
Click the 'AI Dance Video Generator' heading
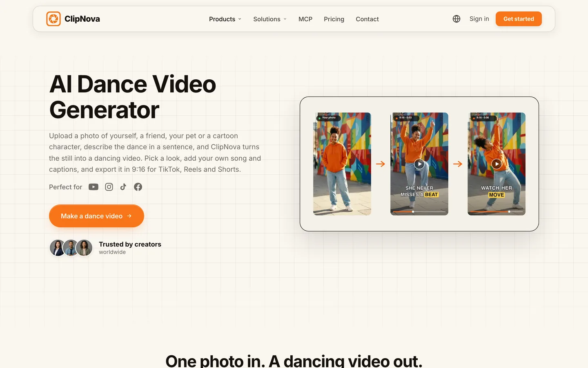[133, 97]
